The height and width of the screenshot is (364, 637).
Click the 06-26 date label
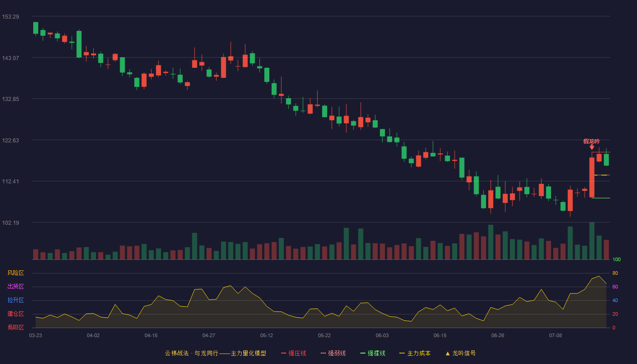[x=498, y=335]
